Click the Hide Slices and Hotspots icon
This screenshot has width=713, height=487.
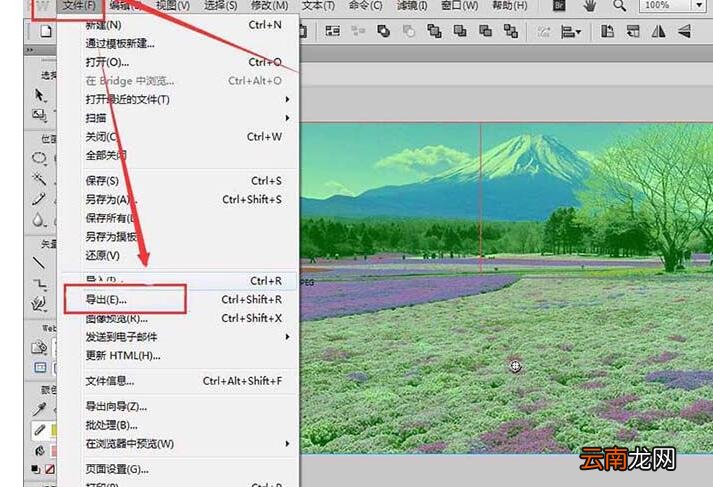point(40,367)
